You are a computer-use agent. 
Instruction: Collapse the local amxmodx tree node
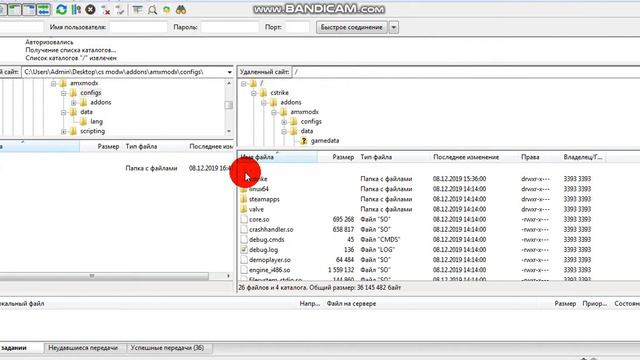pyautogui.click(x=53, y=84)
